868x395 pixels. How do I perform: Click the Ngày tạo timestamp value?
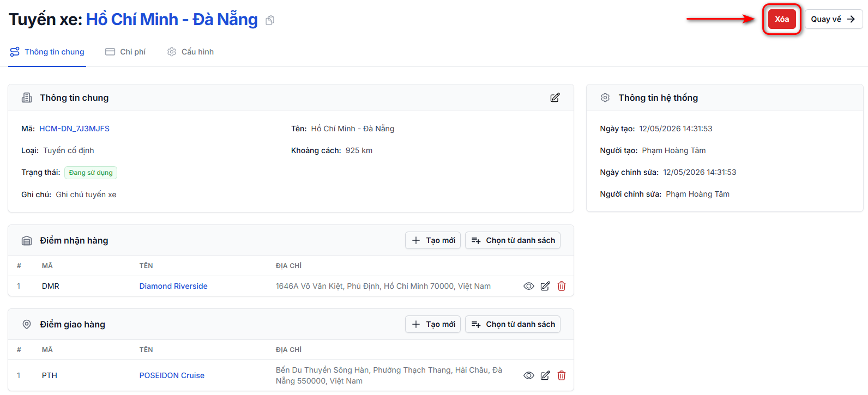tap(676, 129)
